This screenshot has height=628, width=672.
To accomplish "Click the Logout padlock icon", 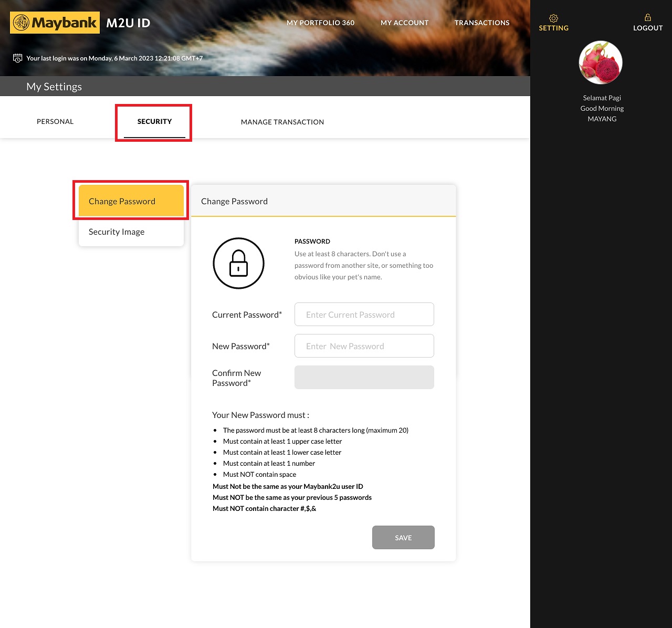I will coord(647,18).
